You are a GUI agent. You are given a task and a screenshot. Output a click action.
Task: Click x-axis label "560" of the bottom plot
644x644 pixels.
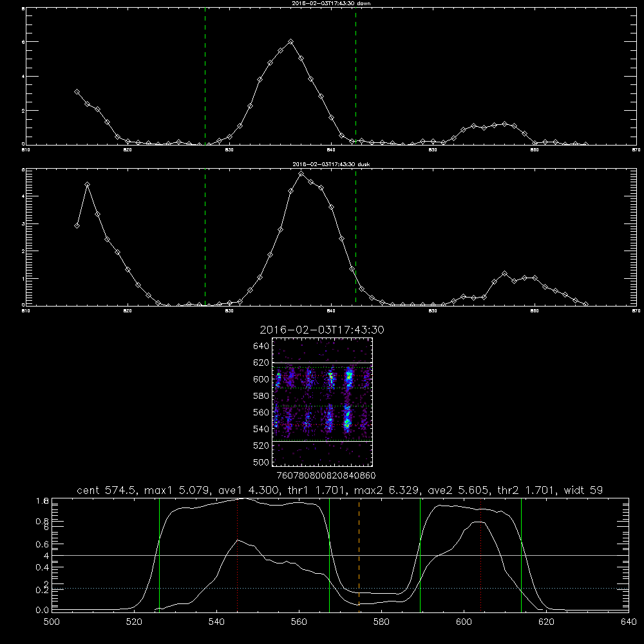point(299,622)
